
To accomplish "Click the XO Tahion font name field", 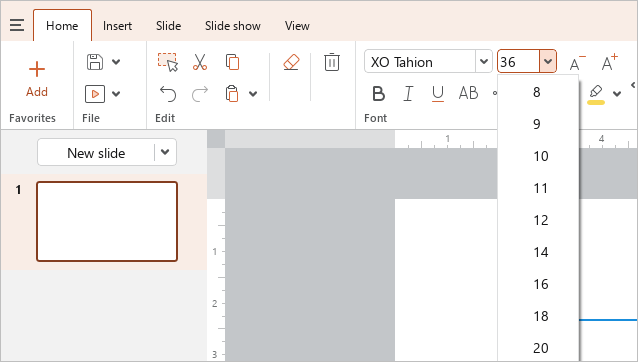I will (420, 62).
